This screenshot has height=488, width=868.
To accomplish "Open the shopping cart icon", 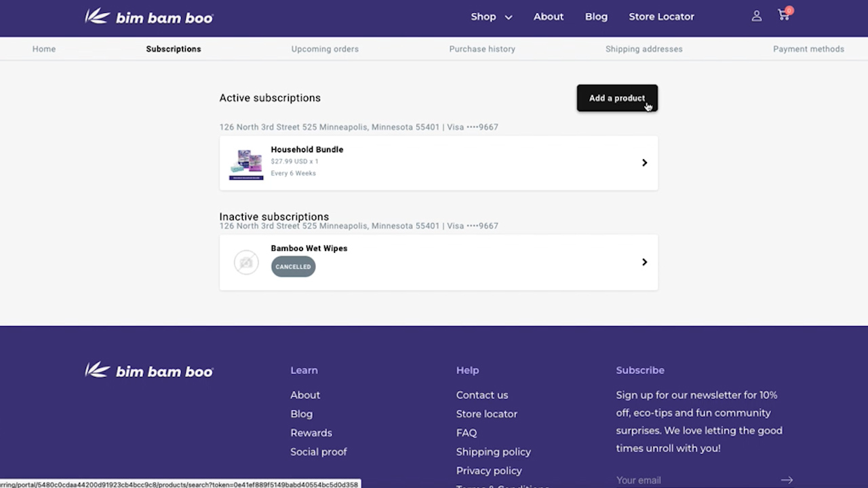I will click(785, 15).
